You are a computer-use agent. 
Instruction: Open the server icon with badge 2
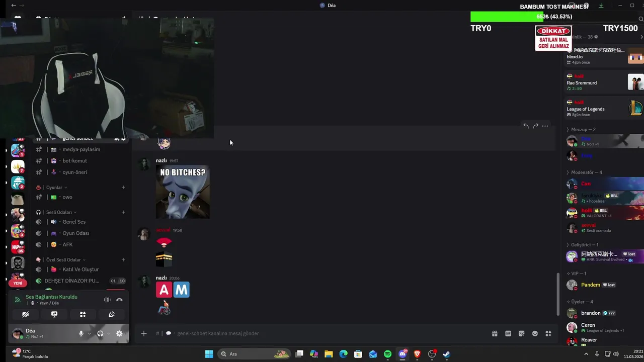(x=18, y=183)
